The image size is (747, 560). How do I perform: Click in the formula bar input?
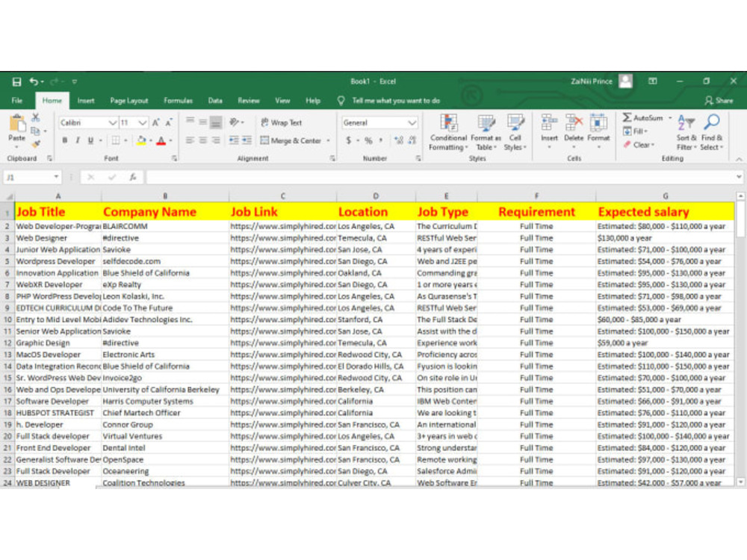(439, 177)
